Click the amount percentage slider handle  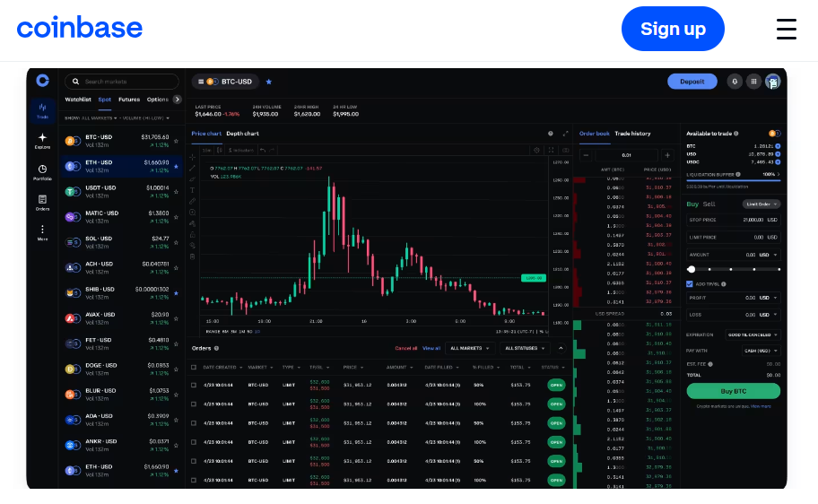point(692,269)
